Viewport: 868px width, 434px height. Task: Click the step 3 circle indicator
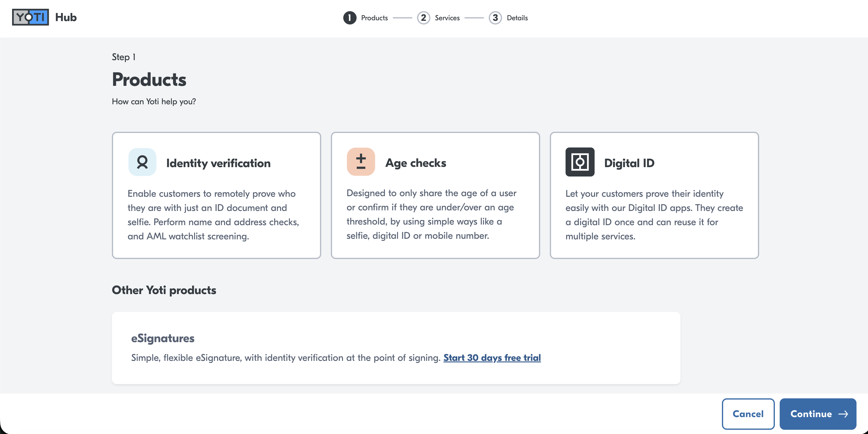point(495,18)
